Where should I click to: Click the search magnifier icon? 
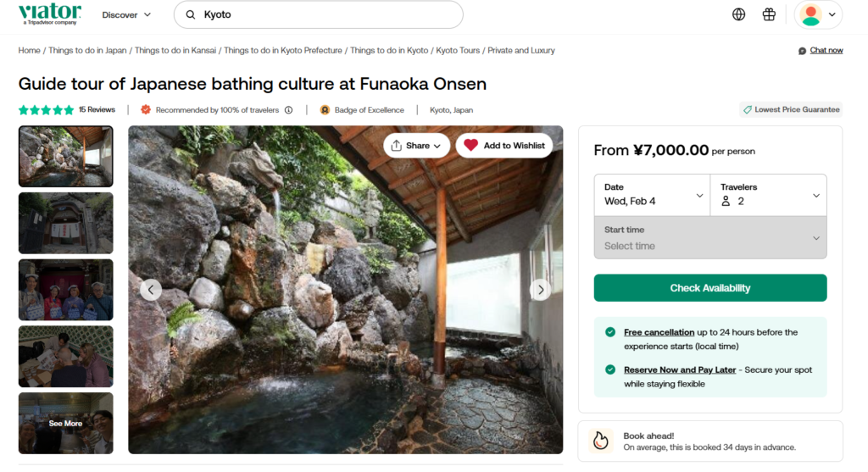point(191,14)
